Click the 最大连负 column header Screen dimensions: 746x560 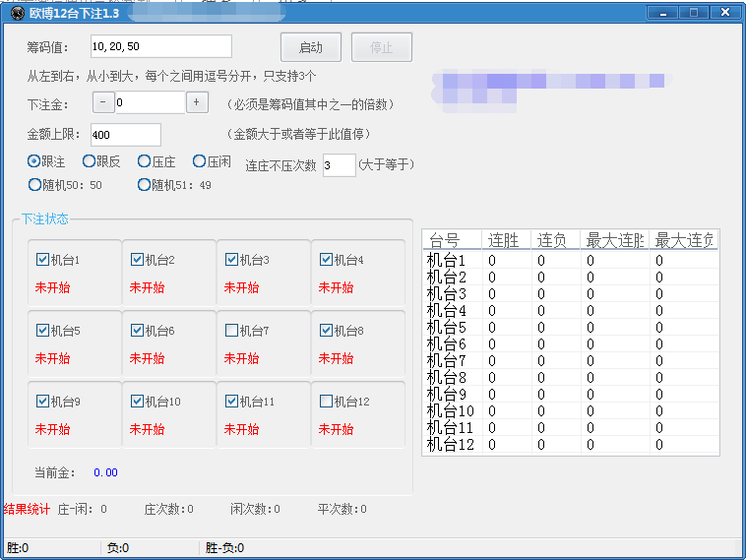(x=684, y=240)
